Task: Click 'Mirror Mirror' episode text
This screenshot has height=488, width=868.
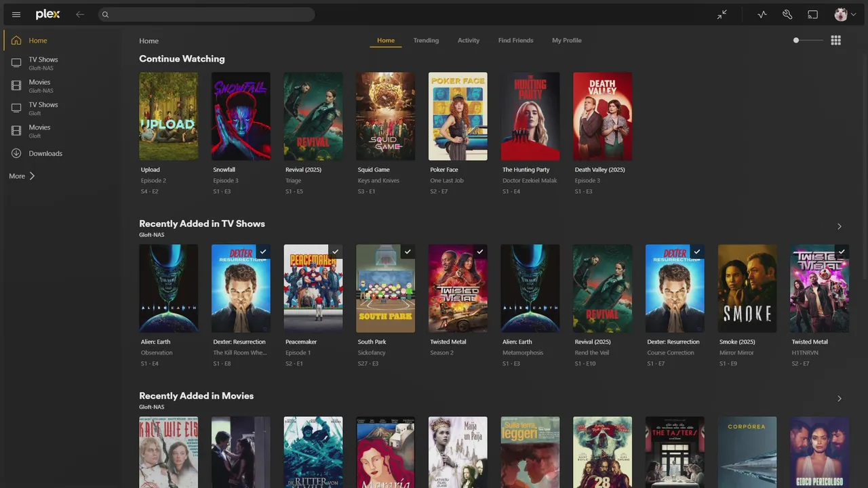Action: (736, 353)
